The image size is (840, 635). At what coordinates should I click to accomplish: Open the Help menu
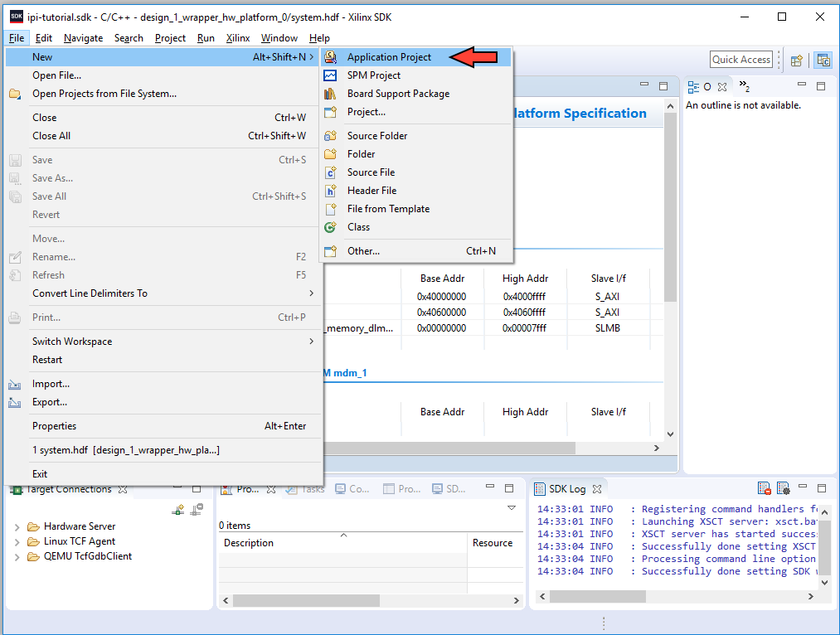319,38
